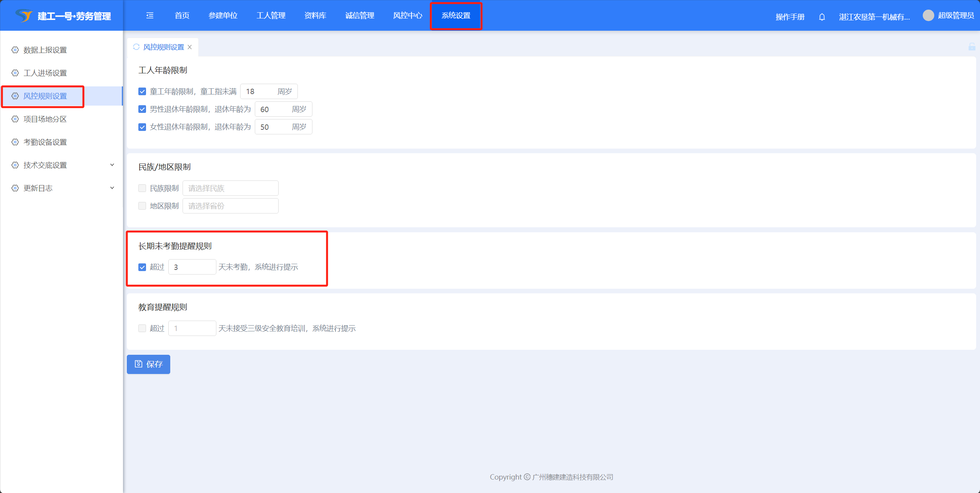Click the gear icon beside 数据上报设置

pos(15,50)
